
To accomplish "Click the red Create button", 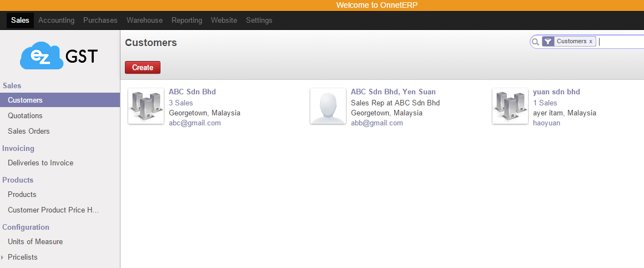I will (x=143, y=67).
